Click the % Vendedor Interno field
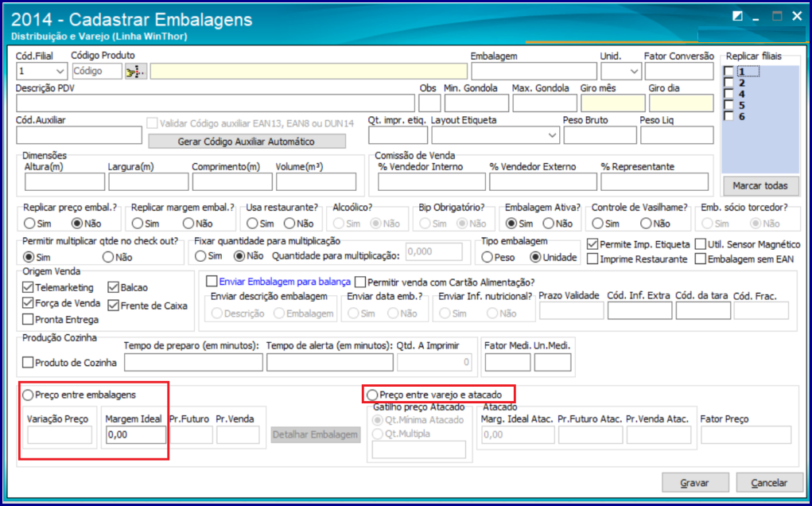The width and height of the screenshot is (812, 506). coord(432,181)
